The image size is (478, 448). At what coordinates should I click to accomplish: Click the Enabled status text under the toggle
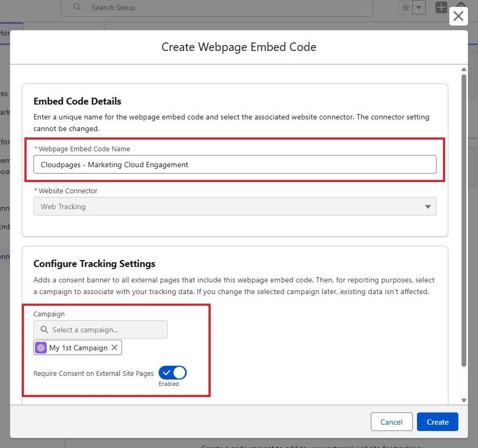tap(169, 384)
